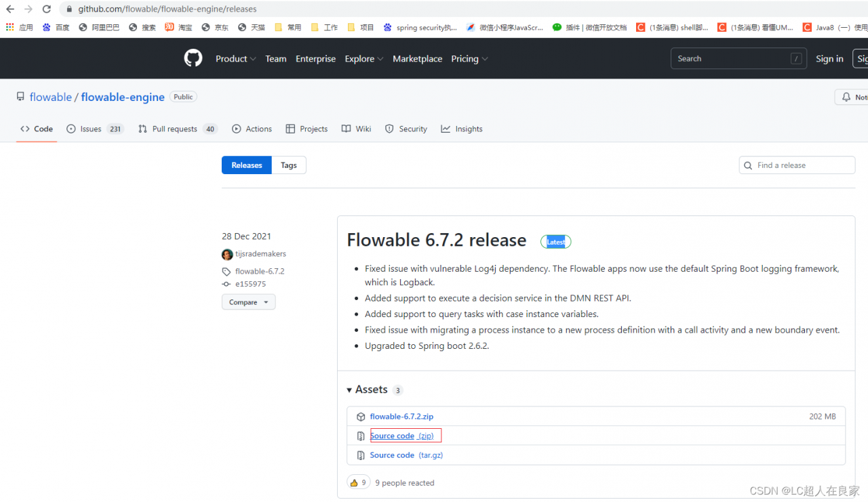The height and width of the screenshot is (502, 868).
Task: Click the Public visibility badge
Action: coord(183,97)
